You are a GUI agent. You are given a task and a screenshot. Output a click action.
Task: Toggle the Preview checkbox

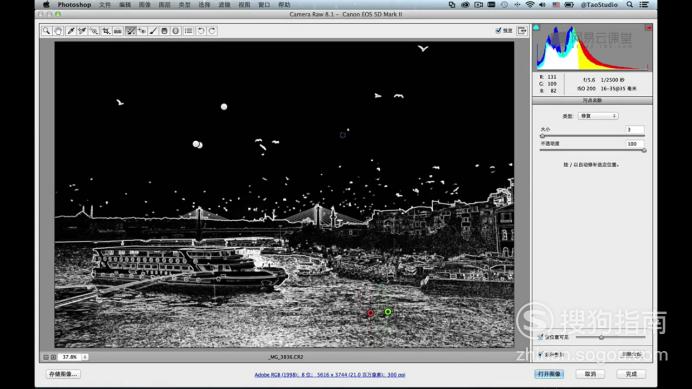coord(499,30)
